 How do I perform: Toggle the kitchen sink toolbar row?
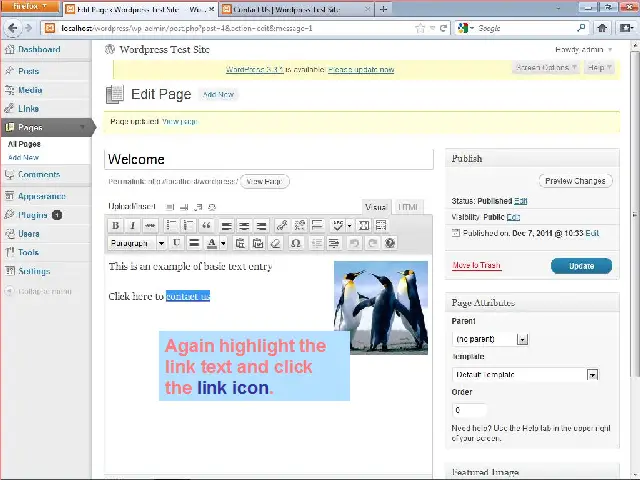[381, 225]
